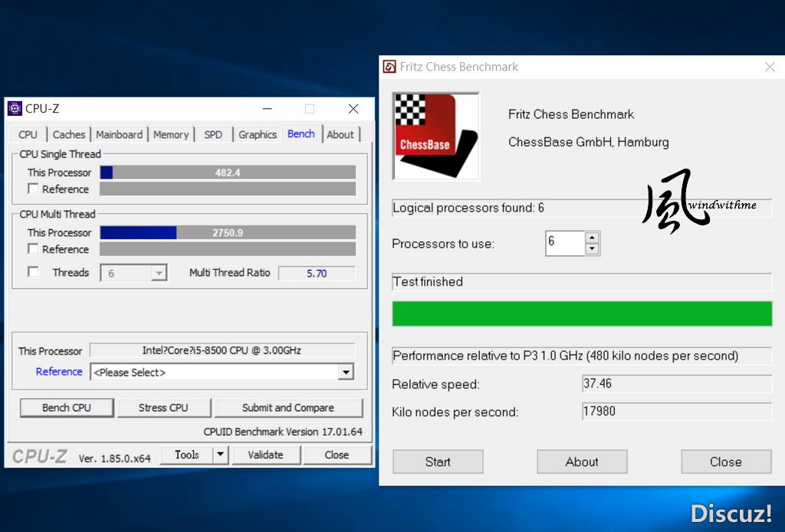The height and width of the screenshot is (532, 785).
Task: Click 'Performance relative to P3 1.0 GHz' text
Action: pyautogui.click(x=566, y=356)
